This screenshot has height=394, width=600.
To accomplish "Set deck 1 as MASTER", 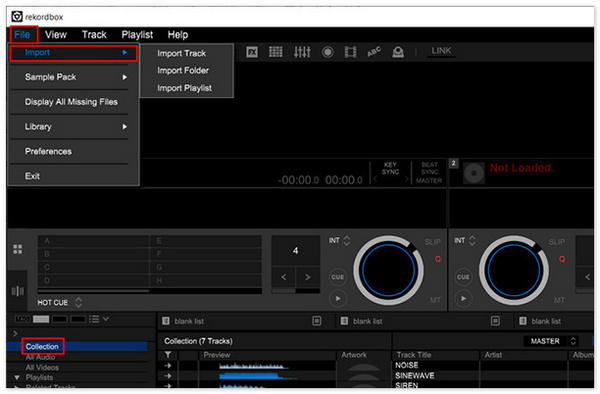I will [x=429, y=181].
